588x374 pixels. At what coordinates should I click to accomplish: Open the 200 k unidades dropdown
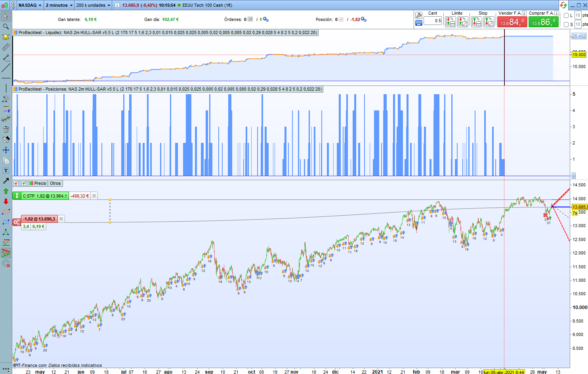93,5
